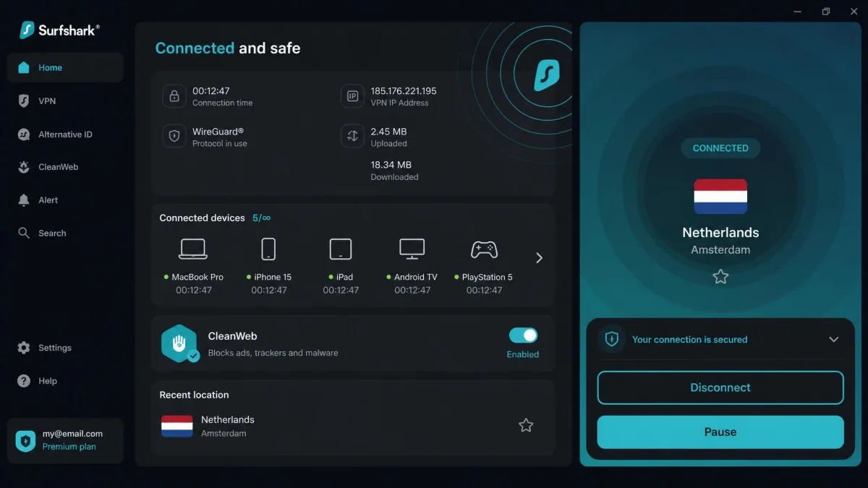868x488 pixels.
Task: Click the 2.45 MB uploaded value
Action: (388, 132)
